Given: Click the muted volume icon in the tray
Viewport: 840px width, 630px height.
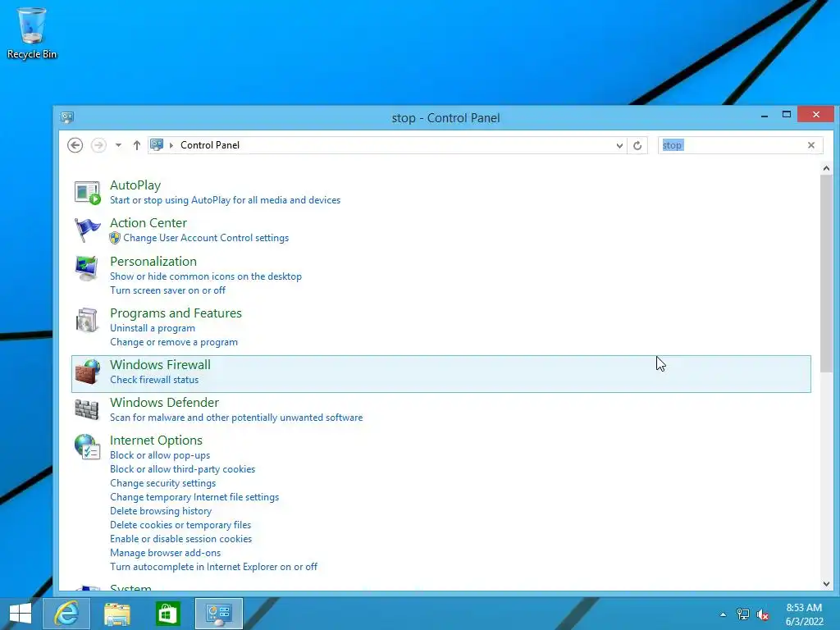Looking at the screenshot, I should (762, 614).
